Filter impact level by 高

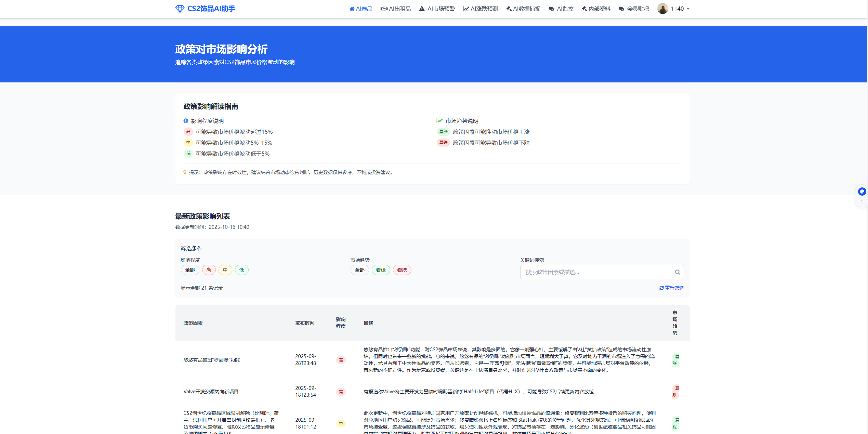[209, 270]
